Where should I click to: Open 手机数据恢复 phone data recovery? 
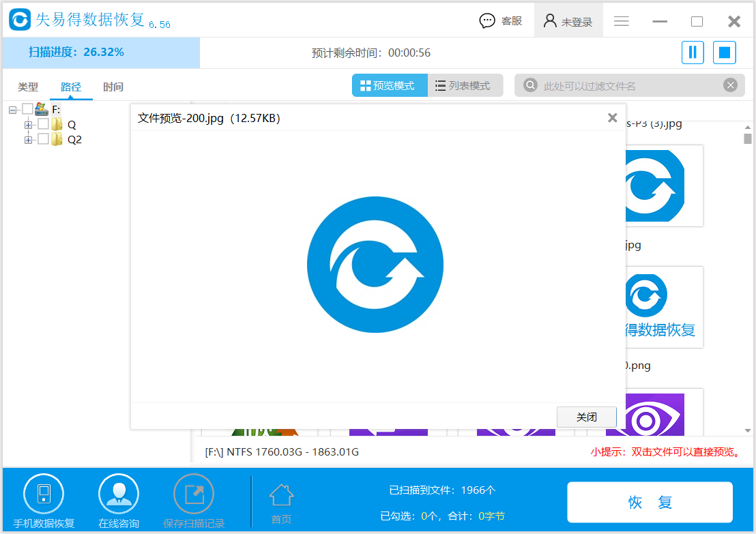pyautogui.click(x=44, y=501)
